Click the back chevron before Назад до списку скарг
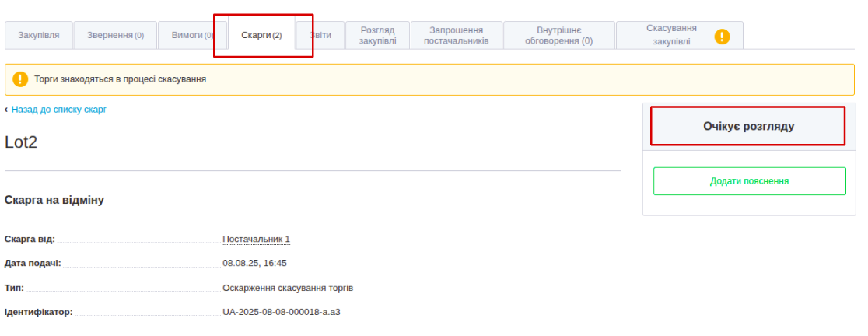The image size is (868, 336). tap(6, 110)
